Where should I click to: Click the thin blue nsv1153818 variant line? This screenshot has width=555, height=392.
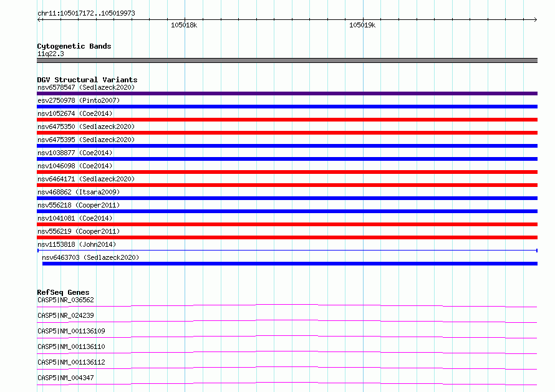click(x=287, y=251)
